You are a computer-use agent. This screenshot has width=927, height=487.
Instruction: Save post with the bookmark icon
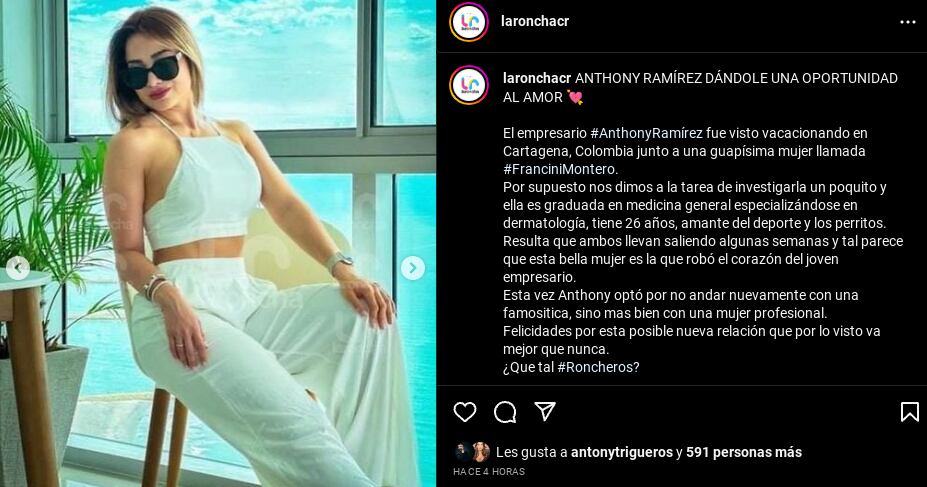pyautogui.click(x=909, y=412)
